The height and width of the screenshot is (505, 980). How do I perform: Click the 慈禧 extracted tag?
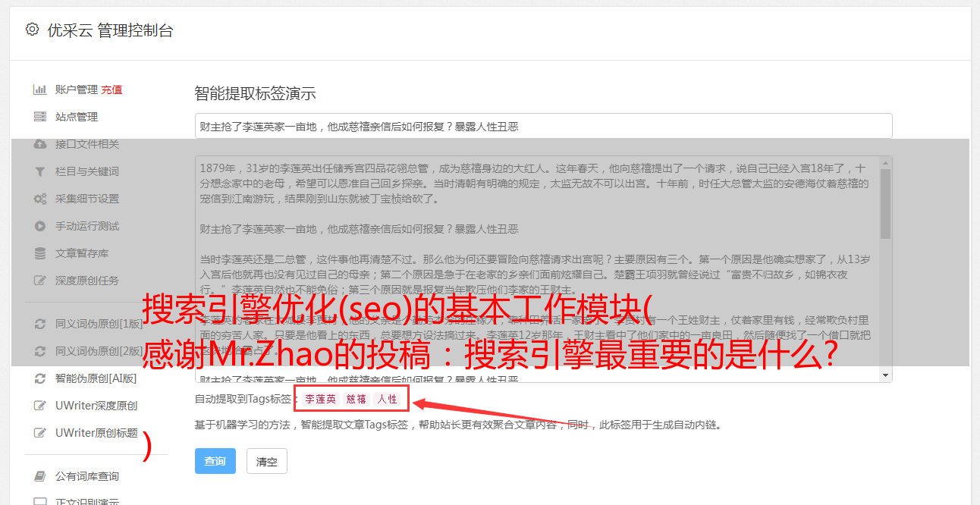[357, 399]
